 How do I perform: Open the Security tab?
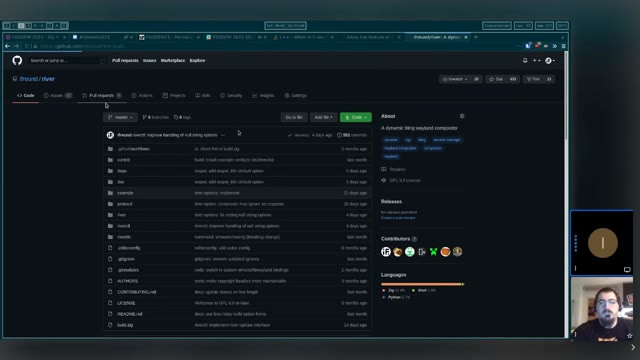(231, 96)
